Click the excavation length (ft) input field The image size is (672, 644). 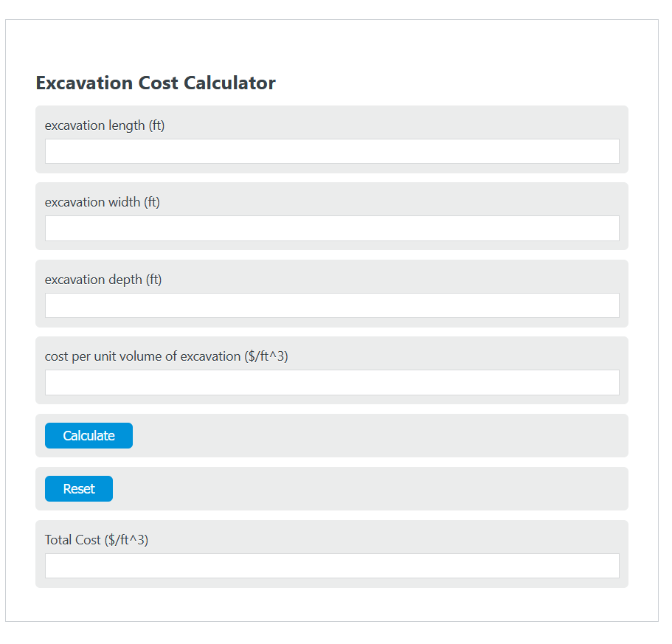[332, 150]
